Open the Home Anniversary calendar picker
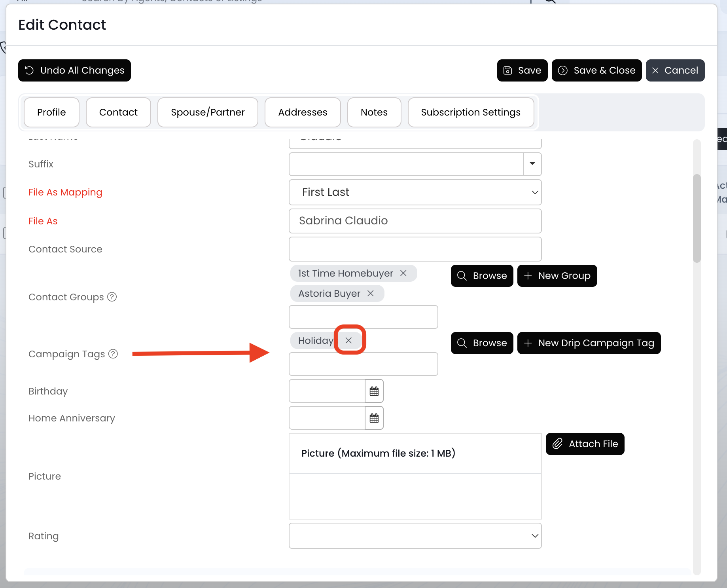This screenshot has height=588, width=727. pyautogui.click(x=374, y=418)
